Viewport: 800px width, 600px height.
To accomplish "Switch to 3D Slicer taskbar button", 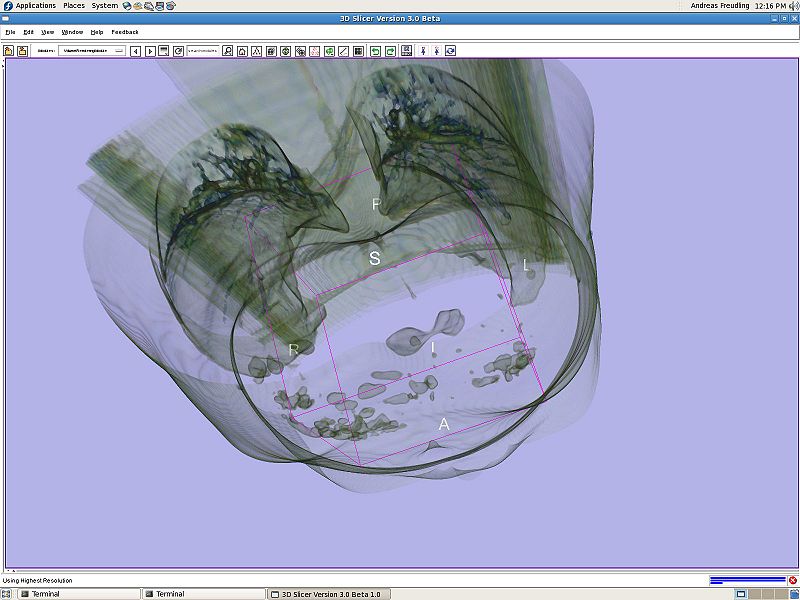I will point(330,594).
